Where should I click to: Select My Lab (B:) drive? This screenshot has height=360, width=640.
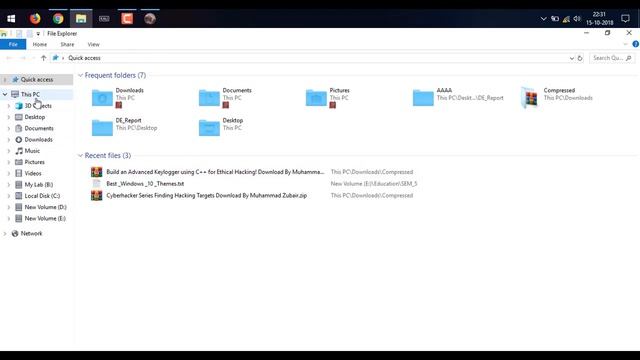coord(38,184)
